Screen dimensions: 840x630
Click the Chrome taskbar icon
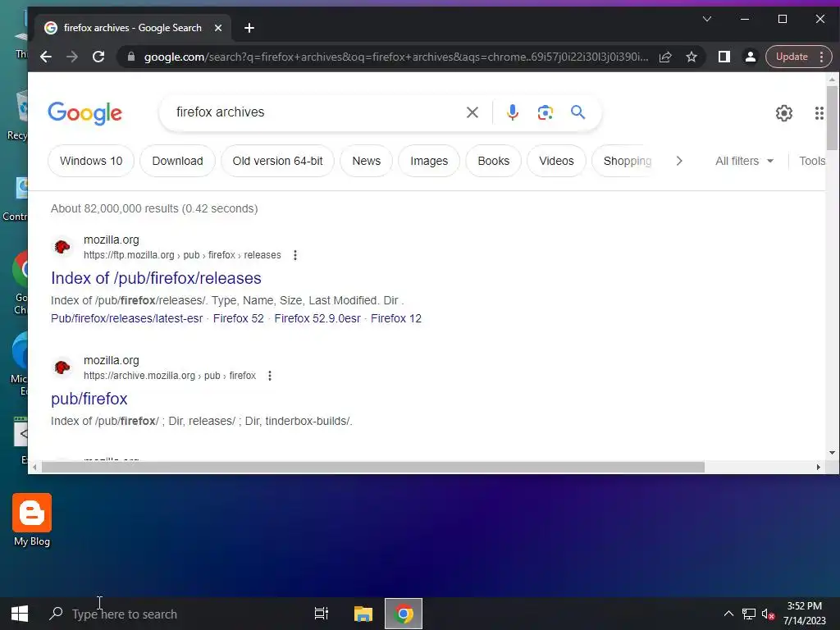(x=404, y=614)
